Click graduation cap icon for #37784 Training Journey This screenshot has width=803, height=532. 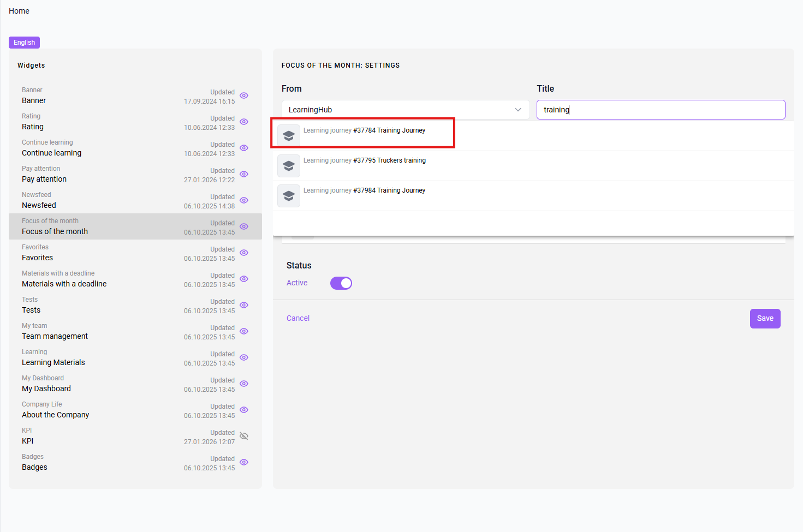click(x=289, y=136)
